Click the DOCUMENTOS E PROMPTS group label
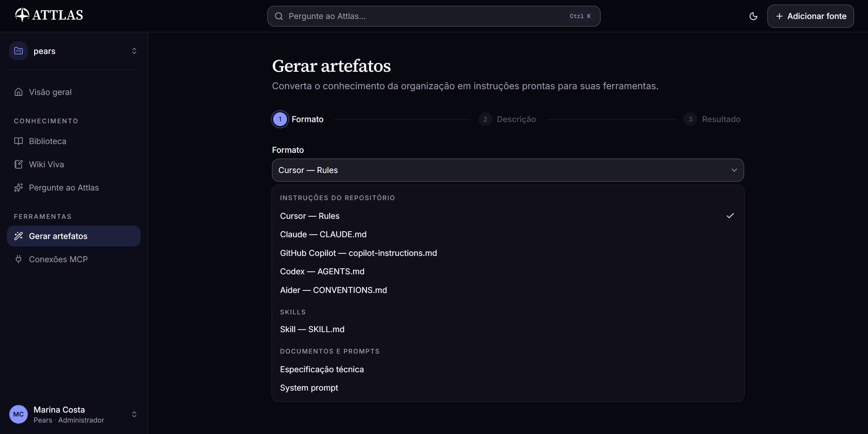This screenshot has height=434, width=868. [x=330, y=351]
